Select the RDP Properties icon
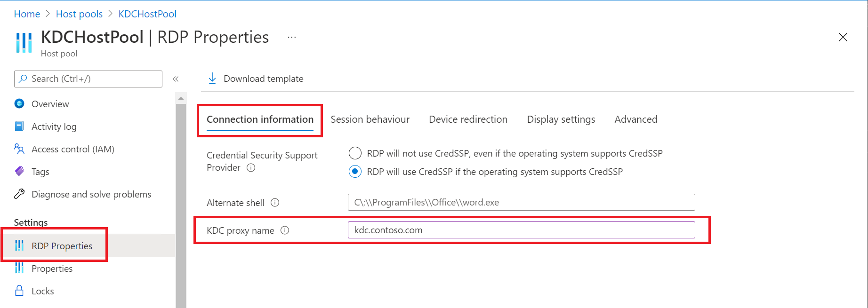This screenshot has width=868, height=308. coord(19,245)
